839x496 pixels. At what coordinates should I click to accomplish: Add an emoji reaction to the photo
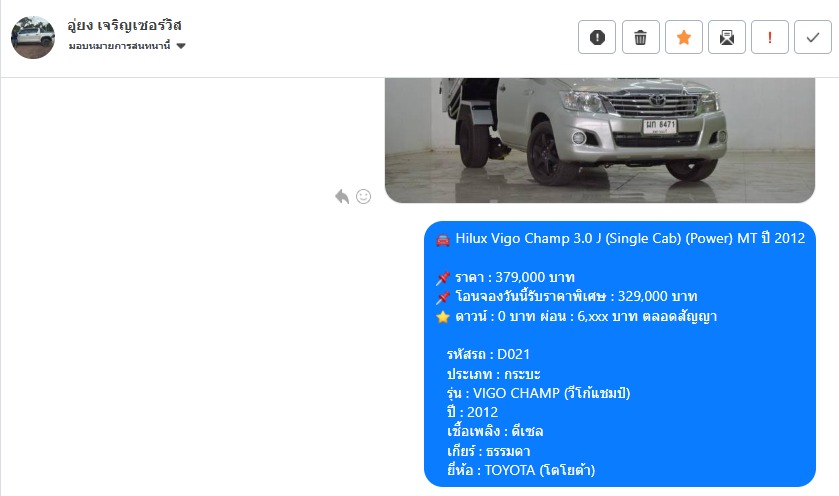click(363, 196)
